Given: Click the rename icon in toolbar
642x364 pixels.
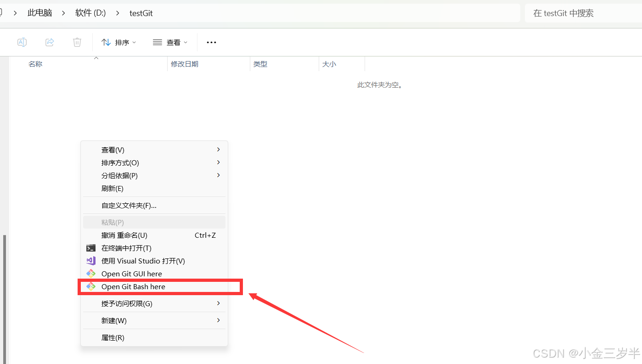Looking at the screenshot, I should 22,42.
